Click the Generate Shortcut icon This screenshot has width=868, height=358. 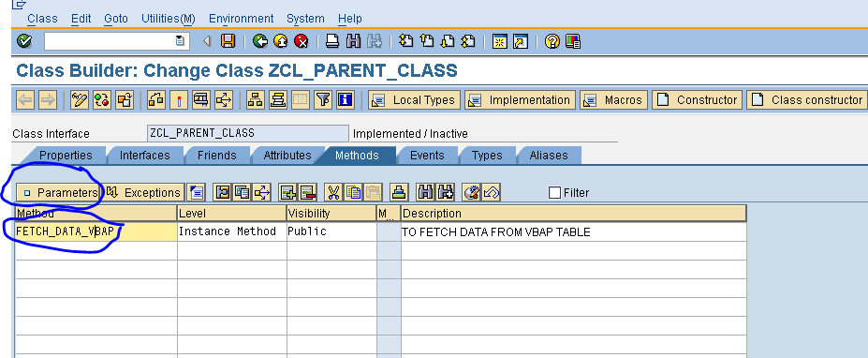click(x=521, y=41)
